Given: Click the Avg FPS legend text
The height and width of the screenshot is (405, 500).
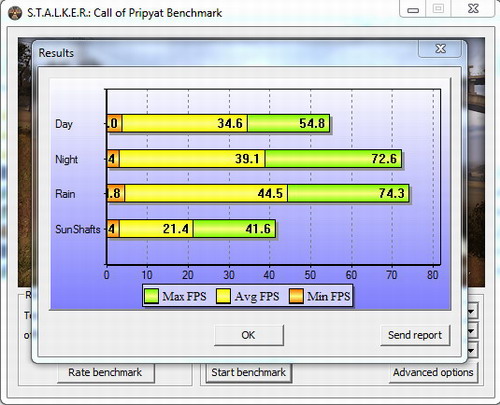Looking at the screenshot, I should point(257,296).
